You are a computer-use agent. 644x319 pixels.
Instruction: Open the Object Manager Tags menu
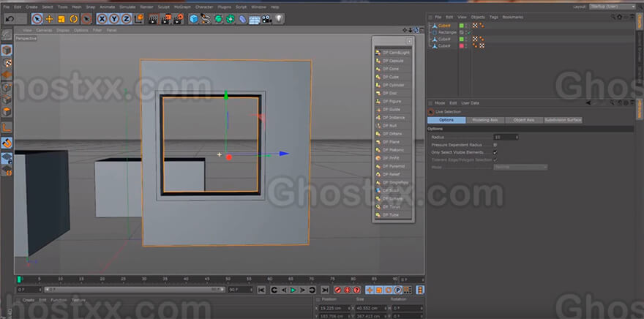(494, 18)
